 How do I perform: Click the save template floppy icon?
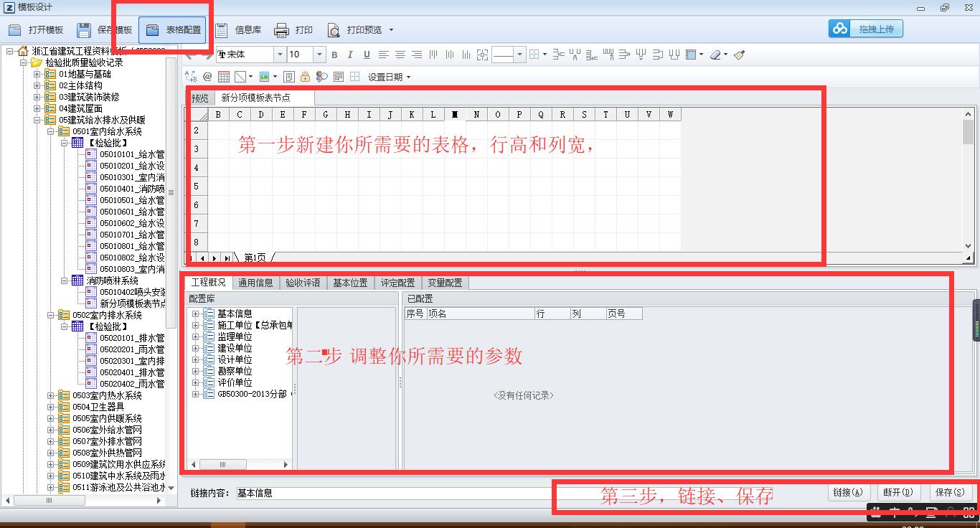84,30
